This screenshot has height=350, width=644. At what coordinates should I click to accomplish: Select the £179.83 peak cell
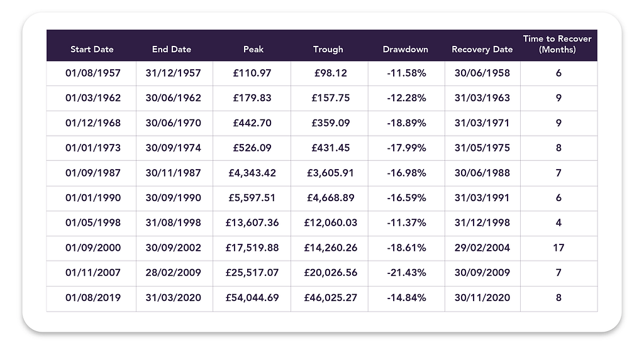click(x=252, y=98)
